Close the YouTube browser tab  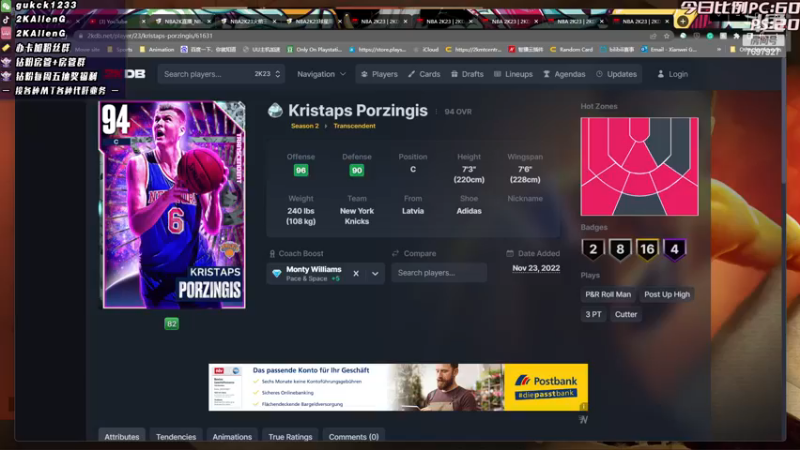(x=143, y=21)
